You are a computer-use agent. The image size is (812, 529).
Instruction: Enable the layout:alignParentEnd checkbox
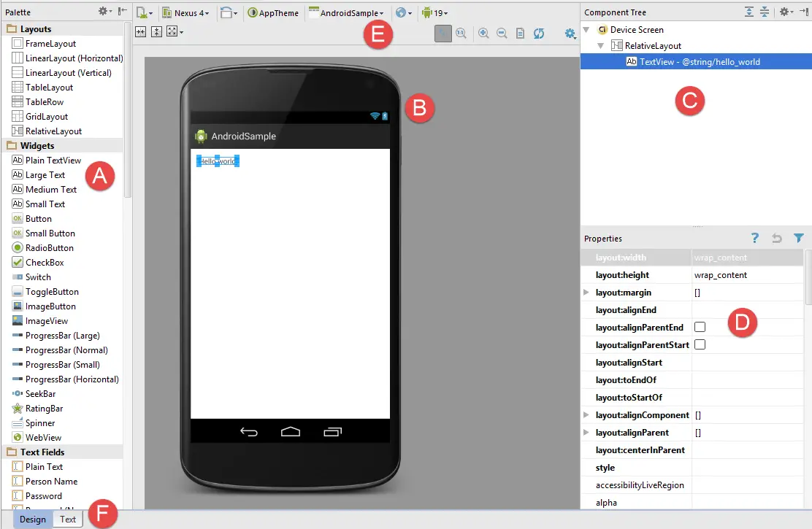coord(700,327)
